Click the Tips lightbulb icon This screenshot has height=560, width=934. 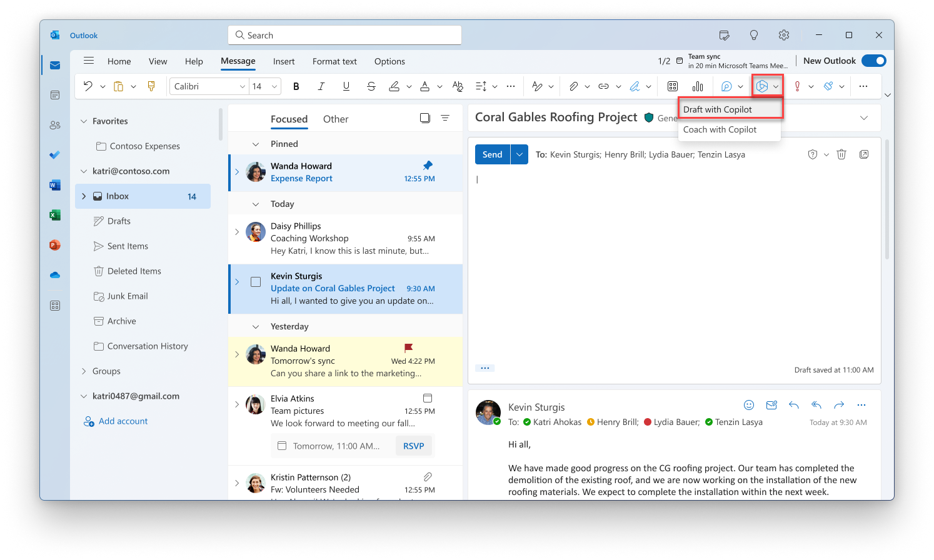point(754,35)
